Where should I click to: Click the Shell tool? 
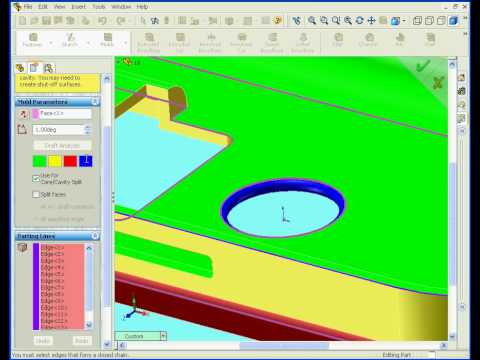[x=430, y=40]
